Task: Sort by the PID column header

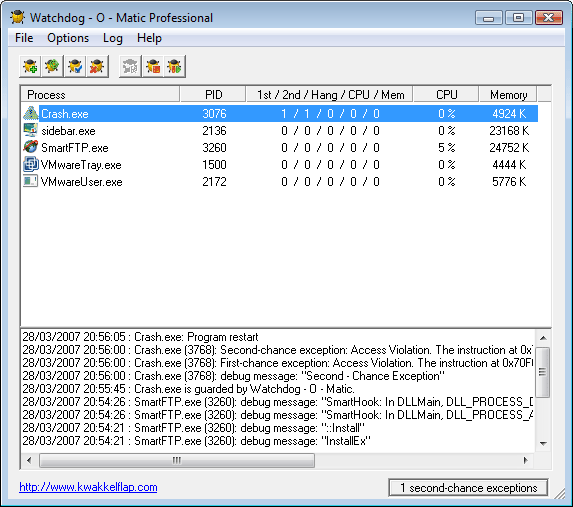Action: point(213,95)
